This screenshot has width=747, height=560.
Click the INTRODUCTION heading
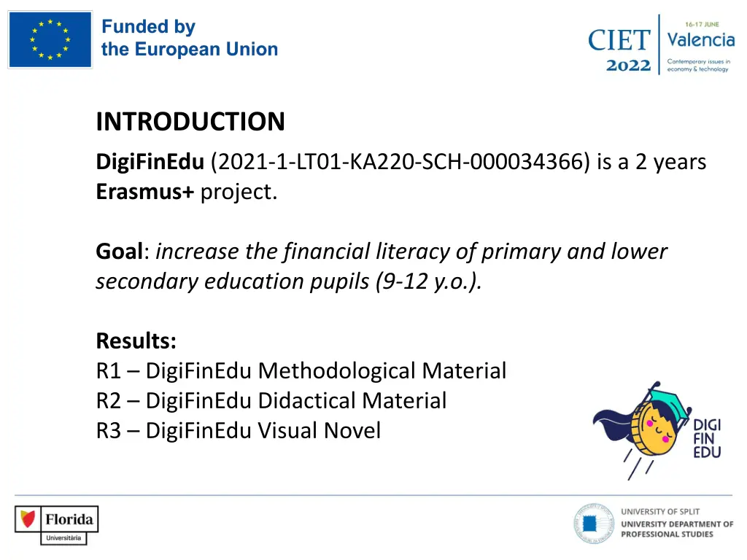190,122
